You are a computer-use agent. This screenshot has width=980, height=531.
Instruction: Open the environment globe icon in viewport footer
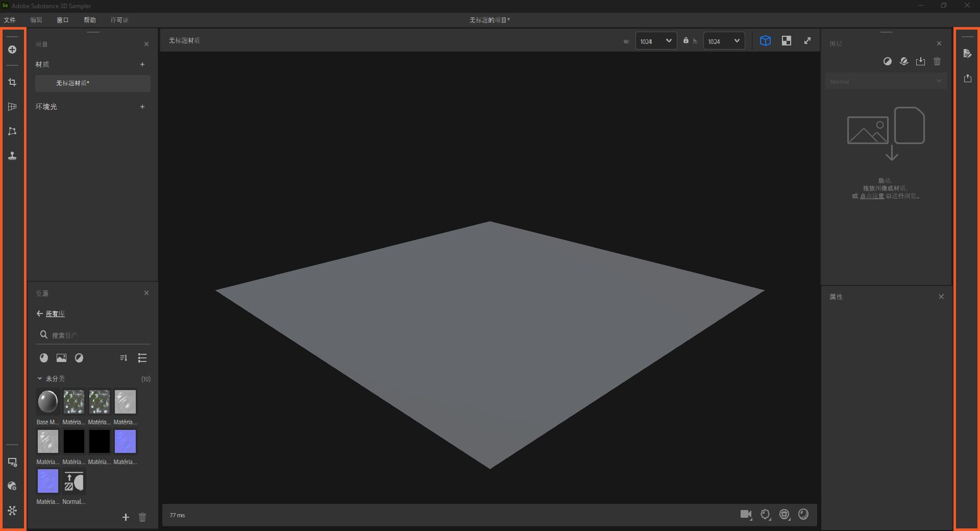click(x=785, y=515)
